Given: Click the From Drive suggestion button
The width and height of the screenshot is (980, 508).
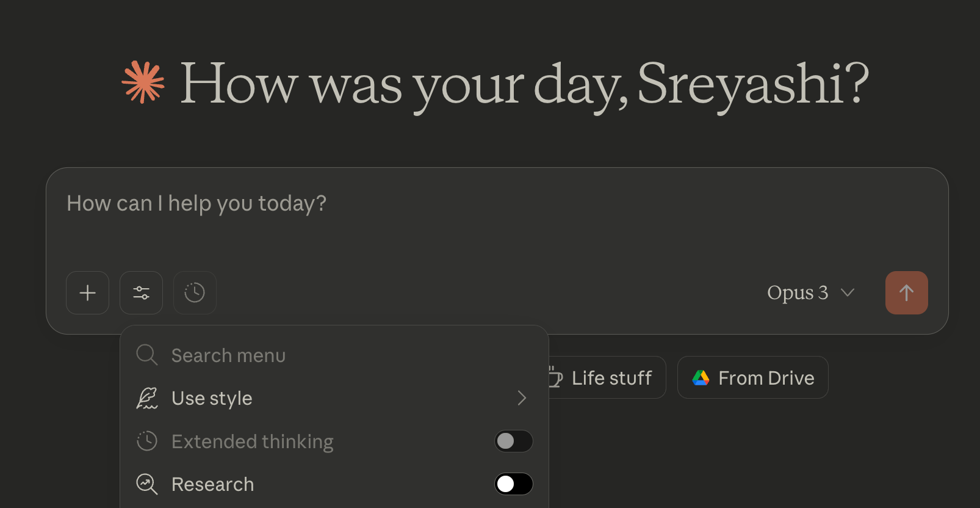Looking at the screenshot, I should 752,378.
